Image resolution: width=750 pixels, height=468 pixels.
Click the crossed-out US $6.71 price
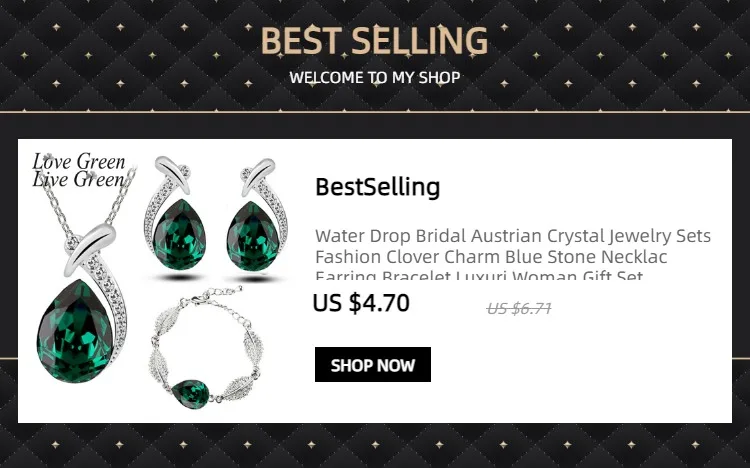click(x=519, y=309)
